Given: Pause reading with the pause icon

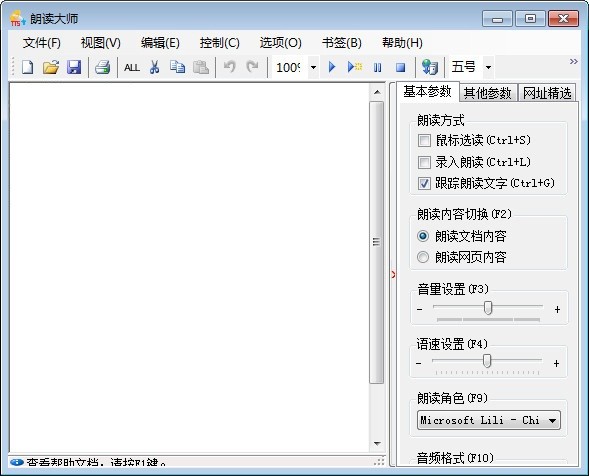Looking at the screenshot, I should click(x=378, y=67).
